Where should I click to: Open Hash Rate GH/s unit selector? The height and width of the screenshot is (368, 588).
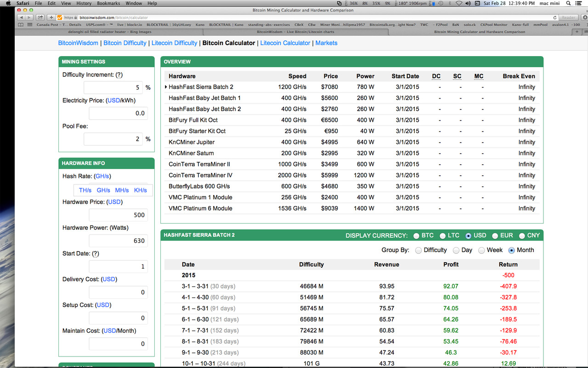(102, 176)
